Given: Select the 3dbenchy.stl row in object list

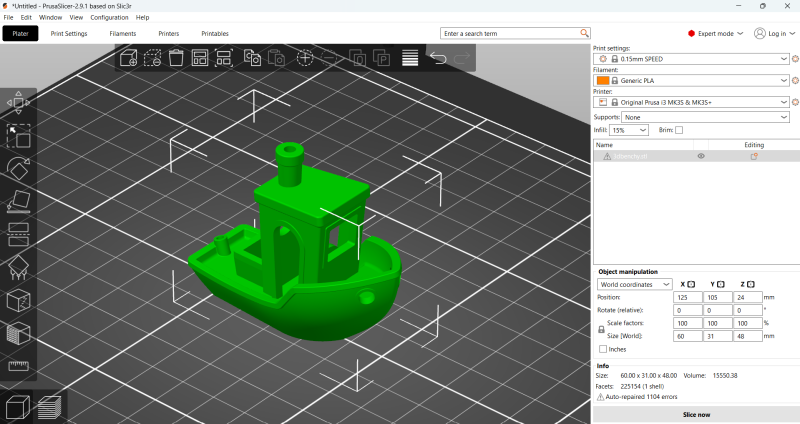Looking at the screenshot, I should pos(696,156).
